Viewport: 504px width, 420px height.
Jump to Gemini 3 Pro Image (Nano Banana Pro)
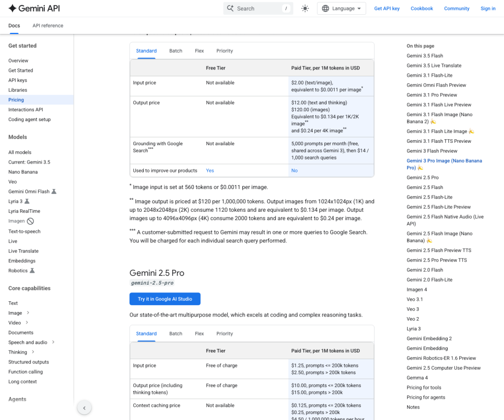pyautogui.click(x=444, y=164)
